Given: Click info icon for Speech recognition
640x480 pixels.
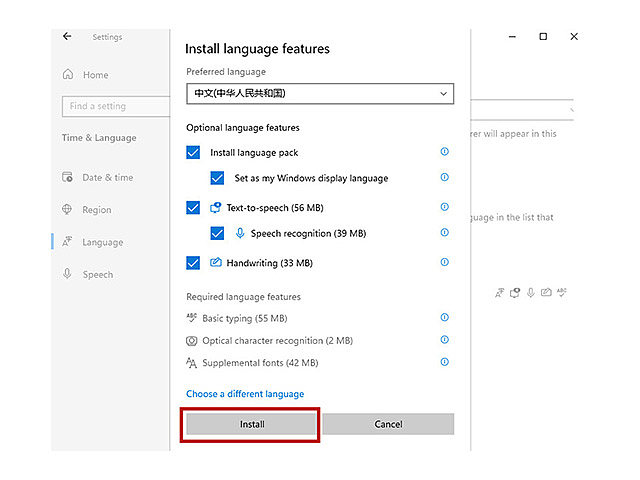Looking at the screenshot, I should point(444,232).
